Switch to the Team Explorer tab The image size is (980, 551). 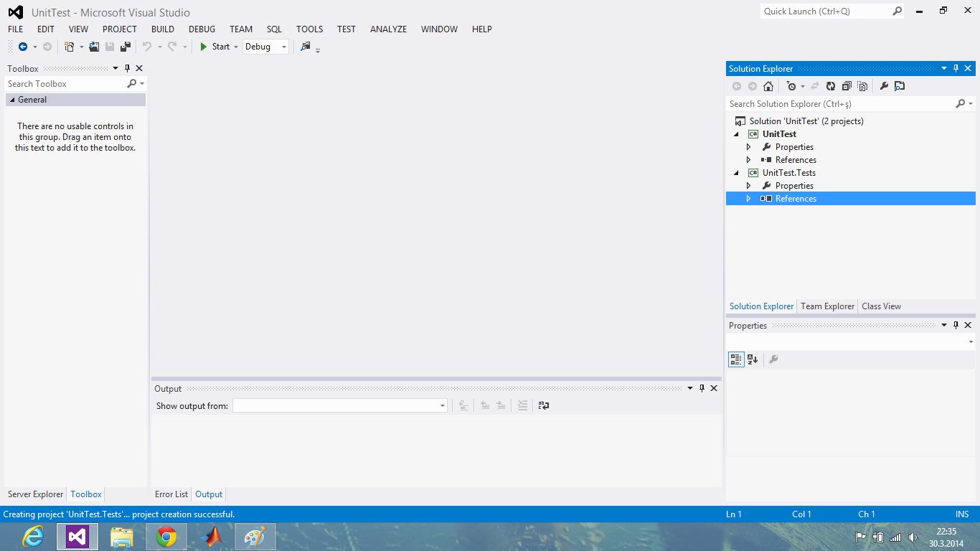pos(828,306)
